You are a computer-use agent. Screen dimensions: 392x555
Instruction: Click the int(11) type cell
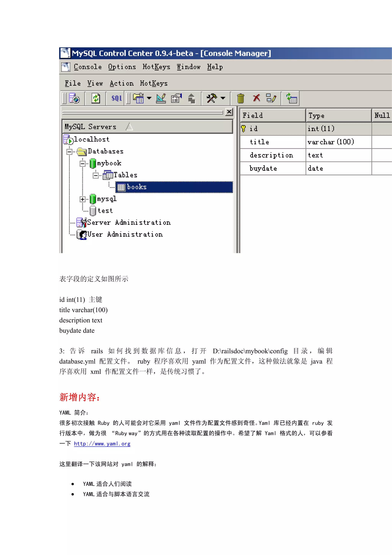point(339,129)
